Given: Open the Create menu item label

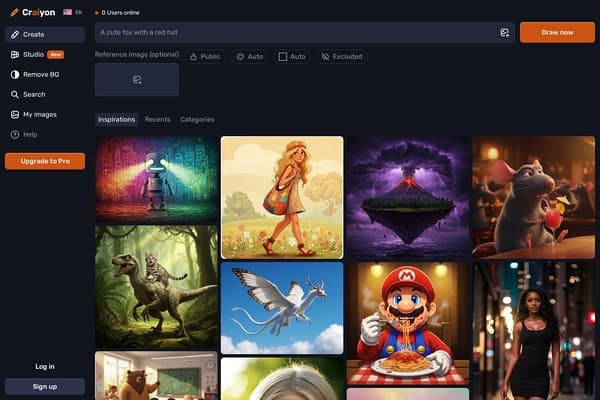Looking at the screenshot, I should point(34,34).
